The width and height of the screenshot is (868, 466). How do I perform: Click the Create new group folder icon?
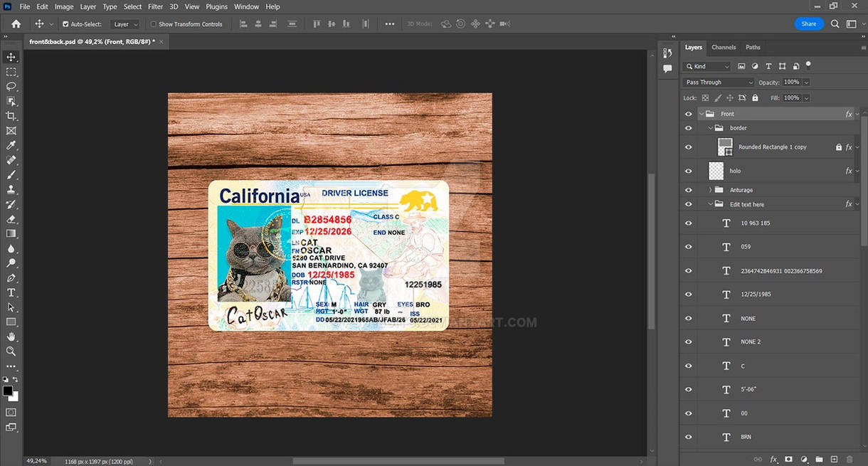pos(819,460)
